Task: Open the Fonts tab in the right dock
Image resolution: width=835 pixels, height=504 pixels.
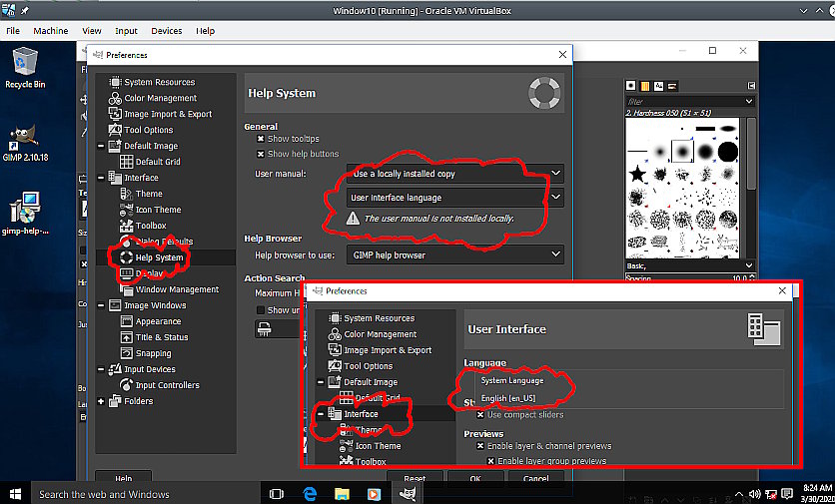Action: coord(658,86)
